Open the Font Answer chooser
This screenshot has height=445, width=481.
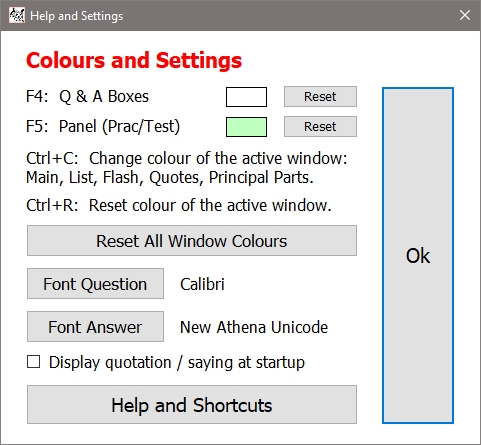95,327
